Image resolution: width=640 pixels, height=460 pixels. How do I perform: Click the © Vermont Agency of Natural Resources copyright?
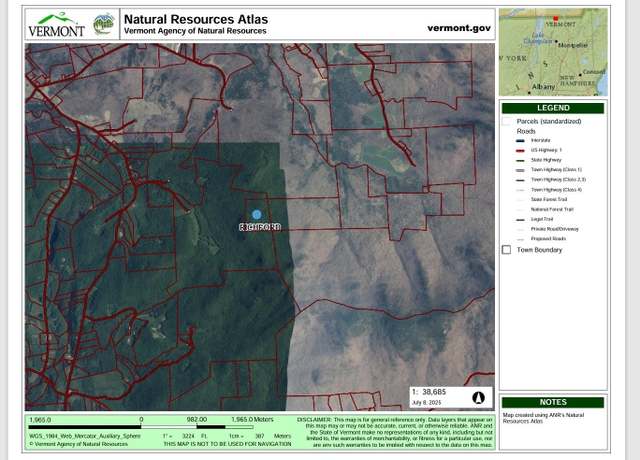(x=78, y=444)
